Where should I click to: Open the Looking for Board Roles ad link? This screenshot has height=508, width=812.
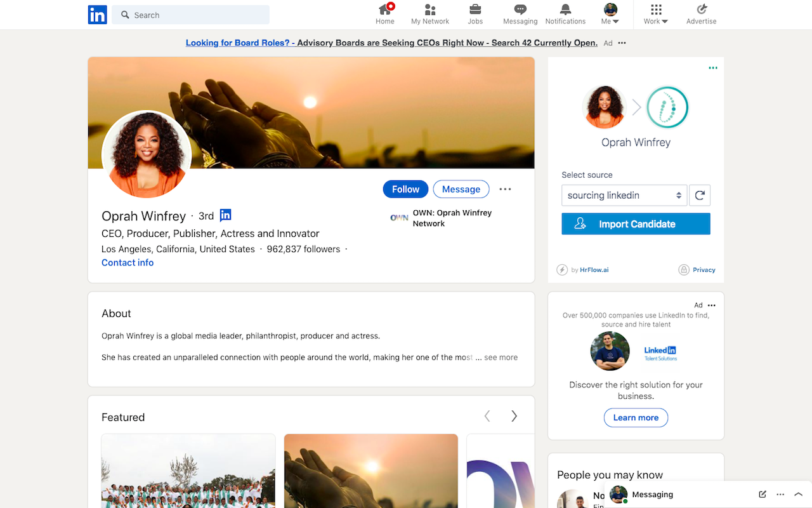tap(391, 43)
